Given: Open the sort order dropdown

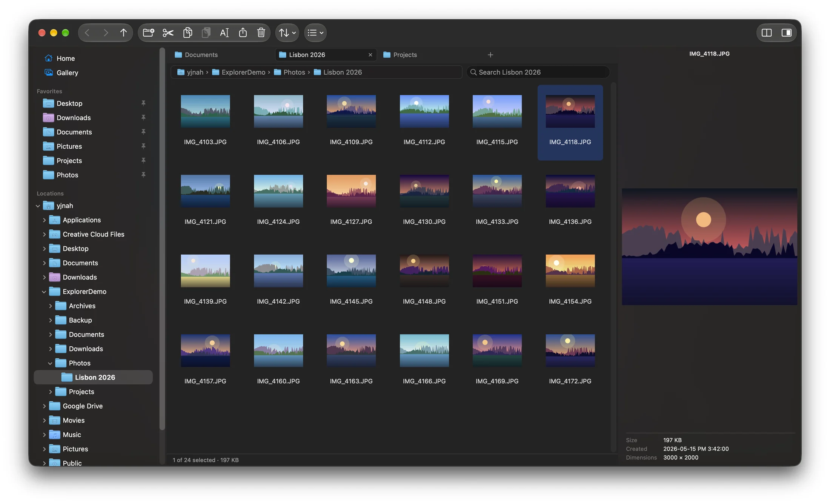Looking at the screenshot, I should pos(287,33).
